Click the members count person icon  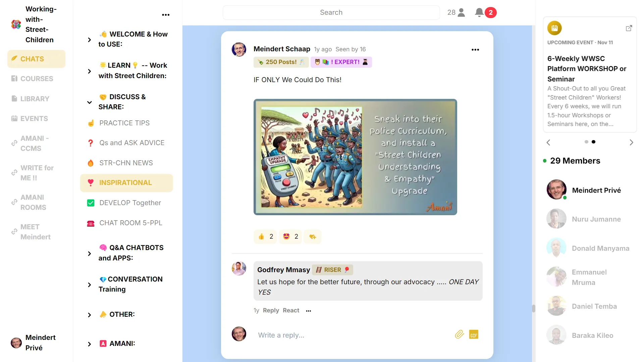coord(461,12)
